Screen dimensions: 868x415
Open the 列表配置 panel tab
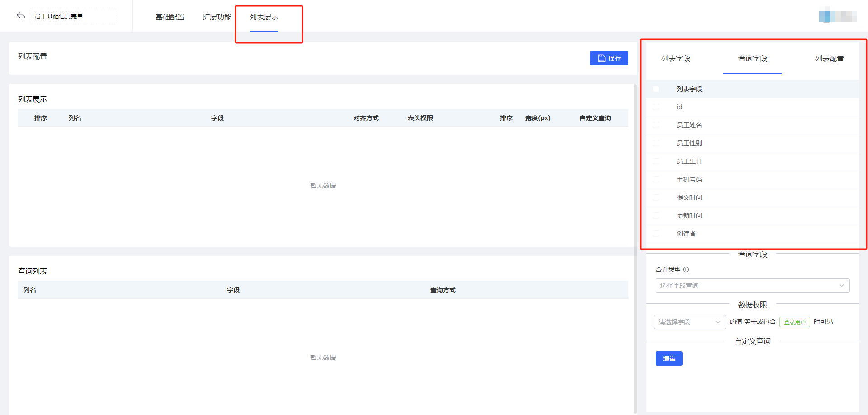(x=829, y=59)
